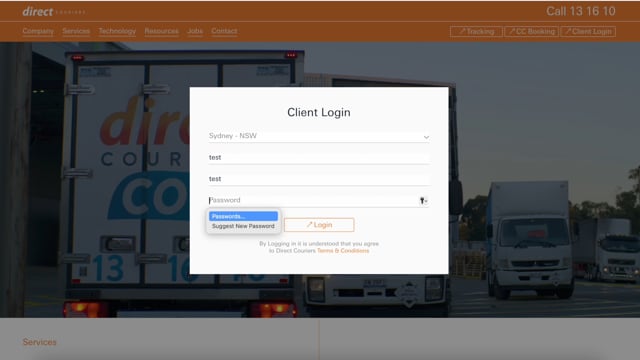Open the Services navigation menu
Viewport: 640px width, 360px height.
tap(76, 31)
